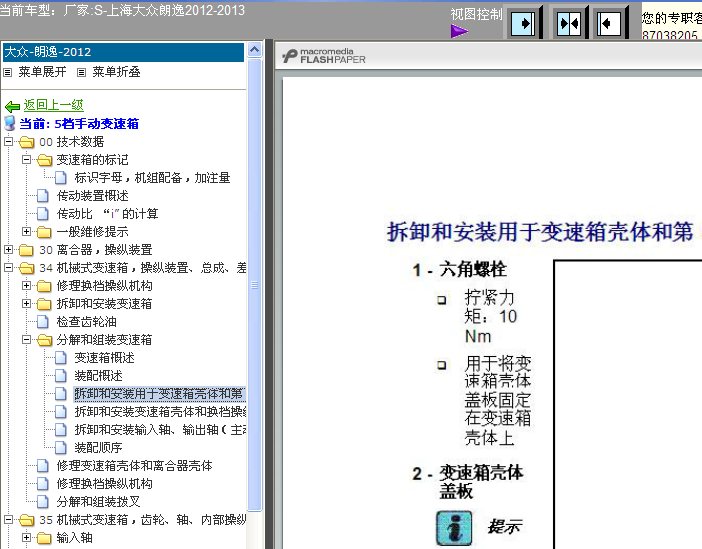Click document heading 拆卸和安装用于变速箱壳体和第

tap(540, 232)
